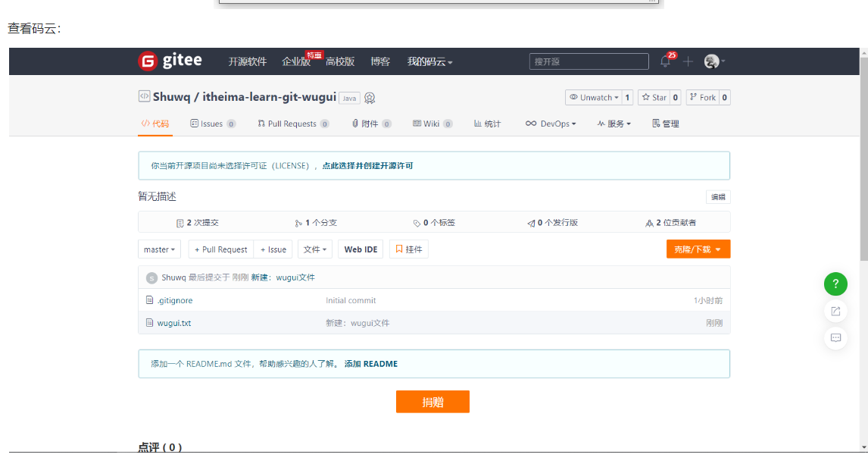Open the master branch dropdown
Image resolution: width=868 pixels, height=467 pixels.
[159, 249]
